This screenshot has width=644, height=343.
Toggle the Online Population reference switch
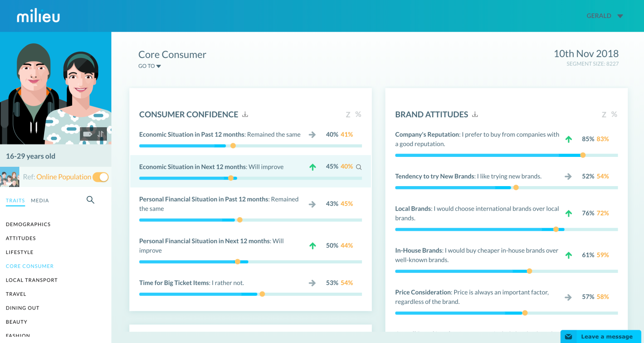tap(101, 177)
